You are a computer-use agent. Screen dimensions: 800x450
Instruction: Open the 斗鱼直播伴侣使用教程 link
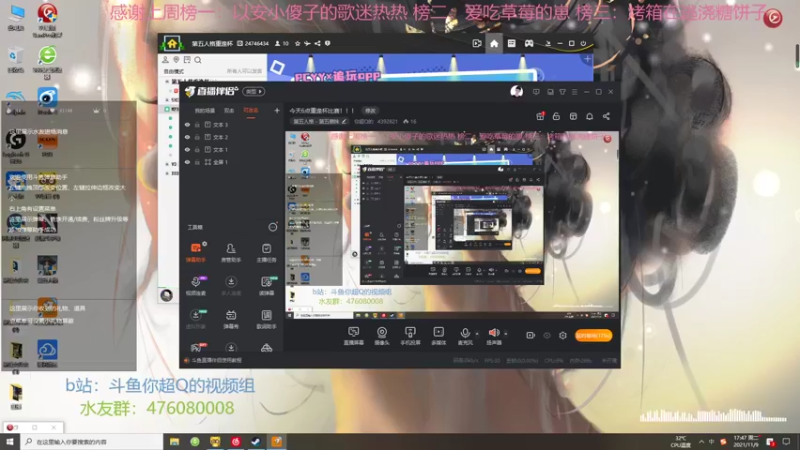click(x=217, y=360)
